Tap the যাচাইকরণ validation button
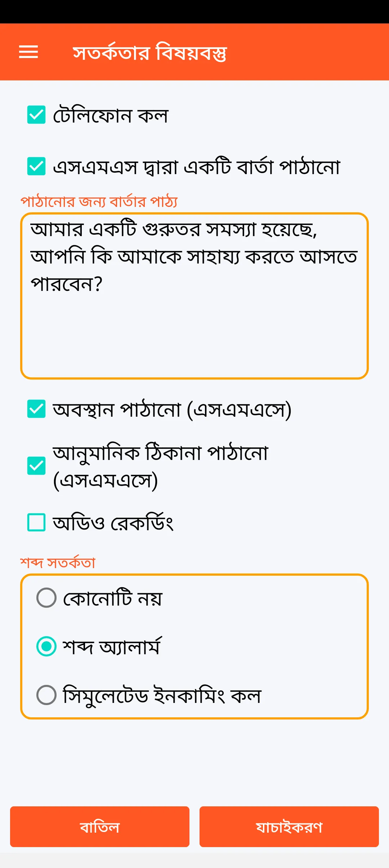 tap(289, 827)
